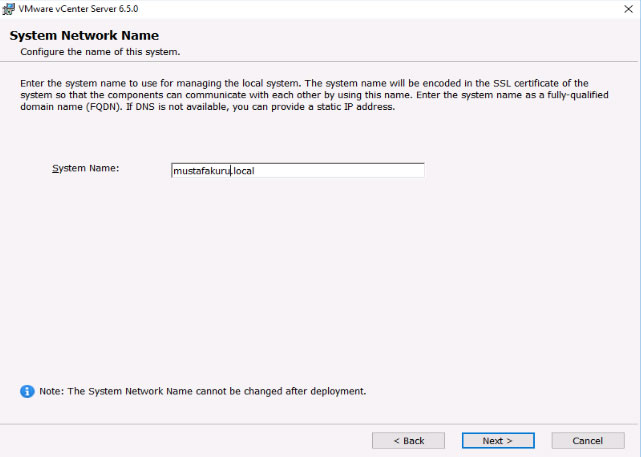Click the 'VMware vCenter Server 6.5.0' title text
641x457 pixels.
pos(78,9)
